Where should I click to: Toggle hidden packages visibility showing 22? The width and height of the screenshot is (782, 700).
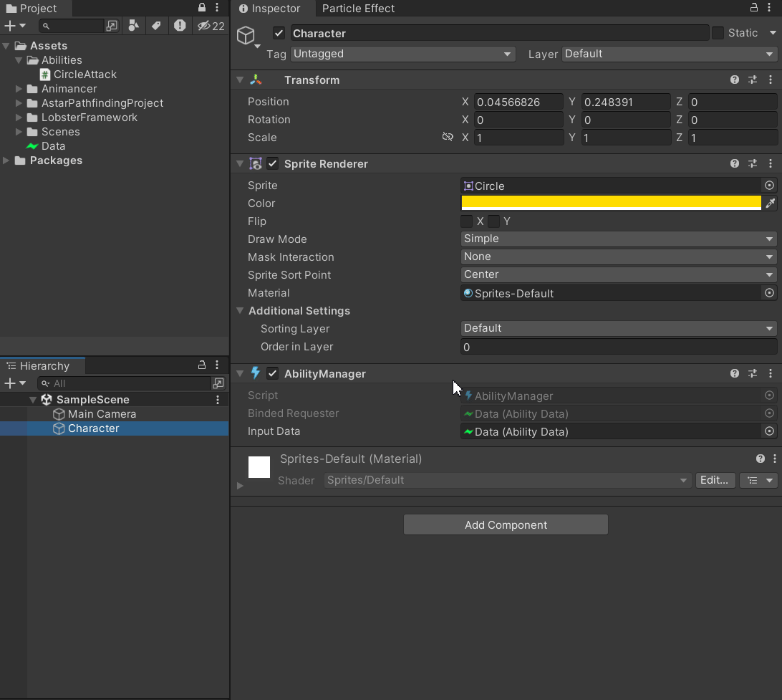coord(211,26)
